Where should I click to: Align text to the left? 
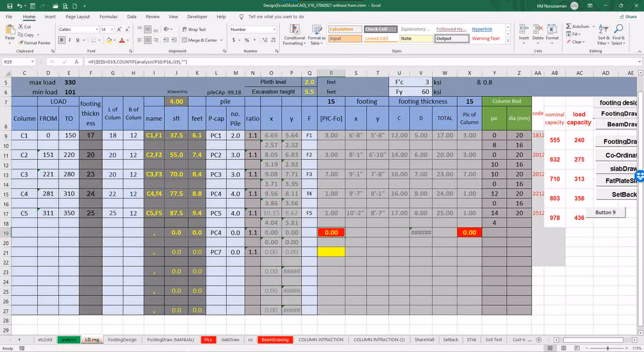(x=139, y=40)
